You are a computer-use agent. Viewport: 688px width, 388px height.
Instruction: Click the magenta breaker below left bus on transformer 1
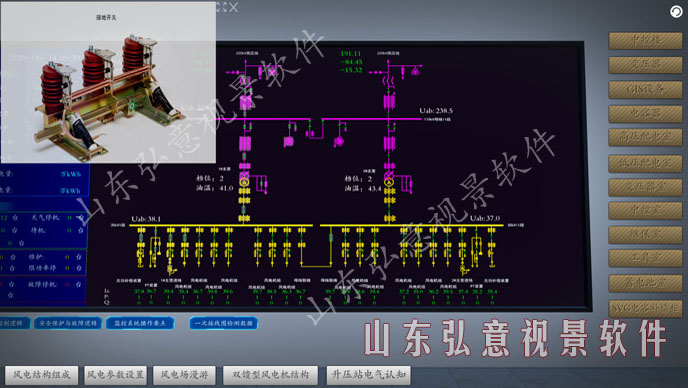pos(244,144)
